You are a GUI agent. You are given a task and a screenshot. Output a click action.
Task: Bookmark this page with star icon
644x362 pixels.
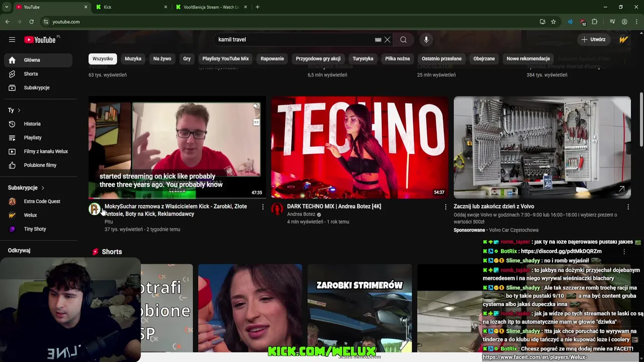(x=553, y=22)
